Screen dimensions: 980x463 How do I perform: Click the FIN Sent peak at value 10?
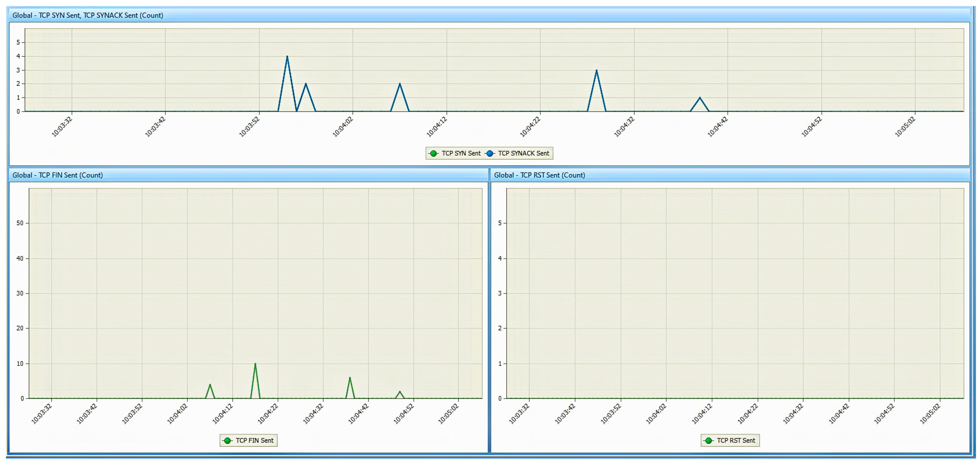click(x=255, y=364)
